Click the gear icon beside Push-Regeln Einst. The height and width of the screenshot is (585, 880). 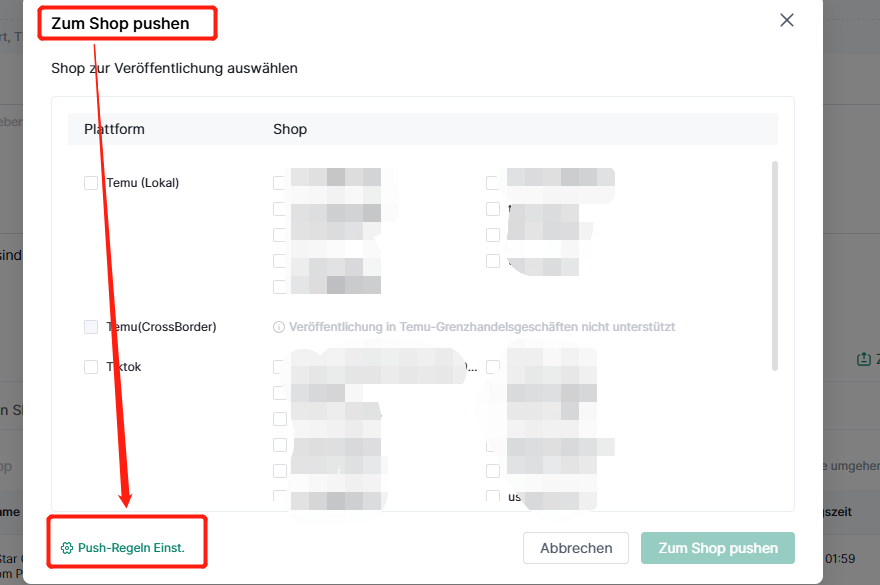(67, 548)
